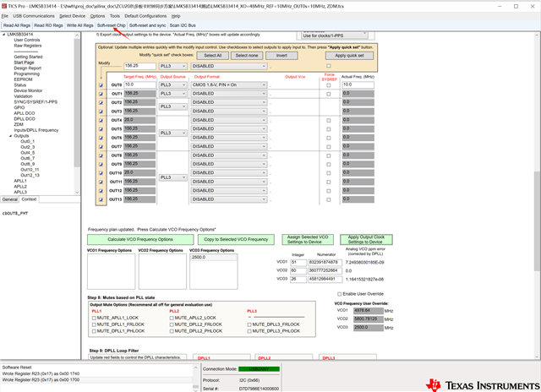Open Design Report page in tree

pos(28,68)
